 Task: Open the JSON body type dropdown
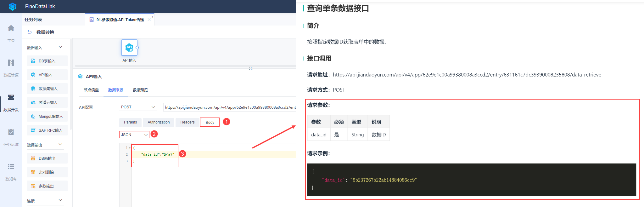[134, 135]
